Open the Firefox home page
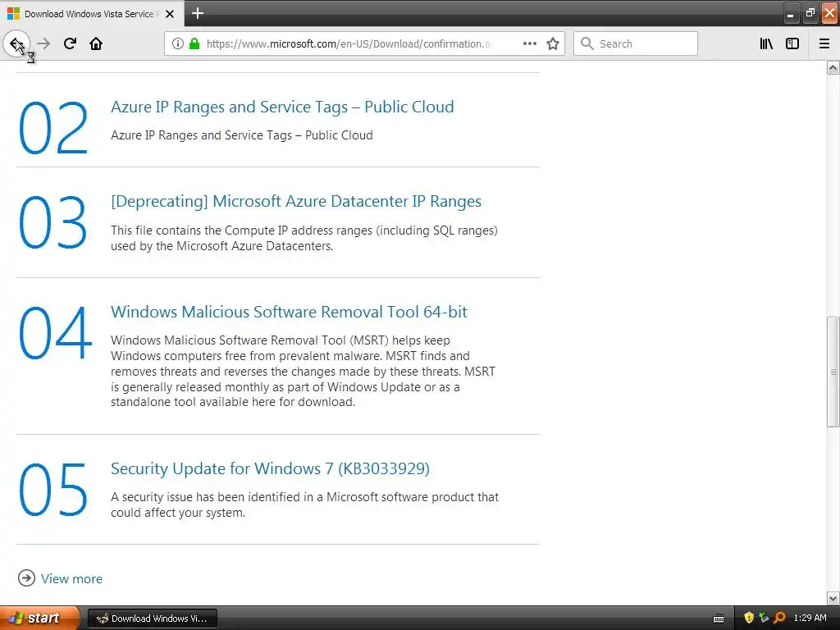Screen dimensions: 840x630 pyautogui.click(x=96, y=43)
